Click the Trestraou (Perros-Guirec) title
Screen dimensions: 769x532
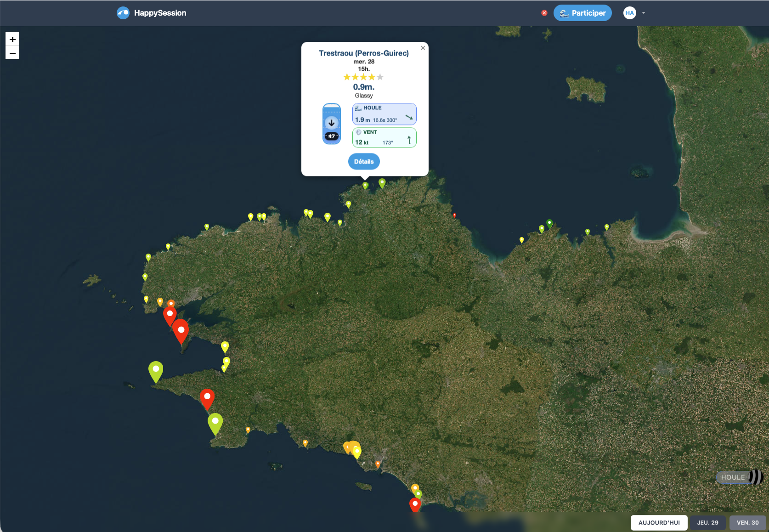click(x=364, y=53)
